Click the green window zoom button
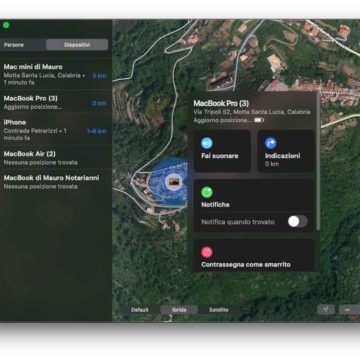 (6, 25)
